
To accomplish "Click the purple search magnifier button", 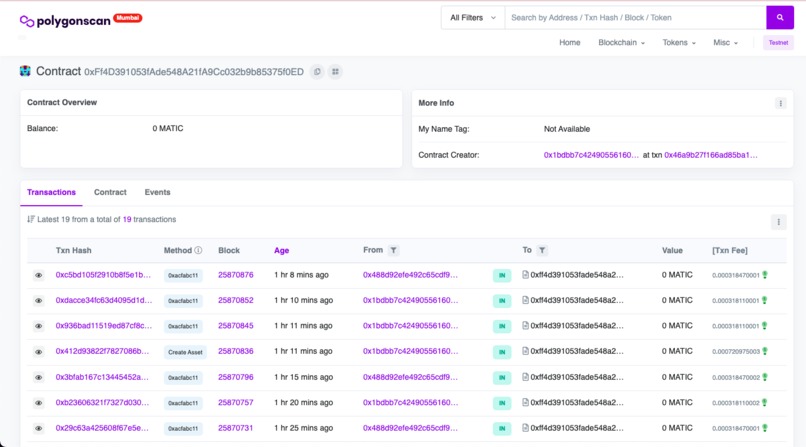I will pos(780,17).
